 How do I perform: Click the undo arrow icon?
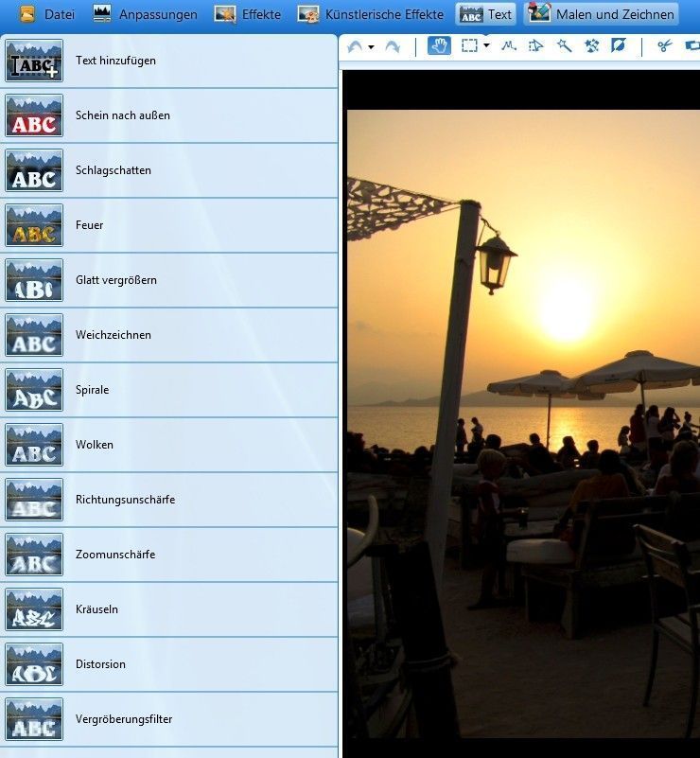[x=355, y=46]
